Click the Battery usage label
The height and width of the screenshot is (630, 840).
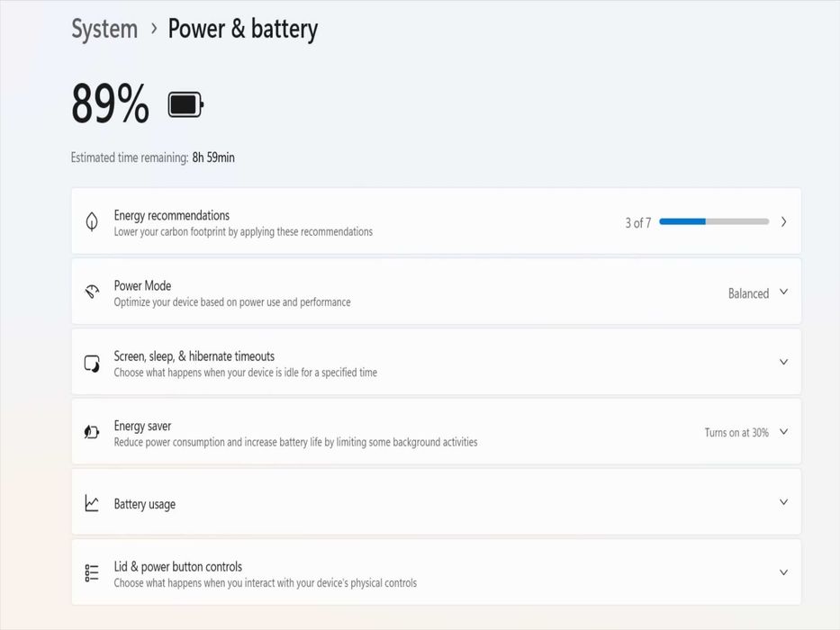[144, 504]
